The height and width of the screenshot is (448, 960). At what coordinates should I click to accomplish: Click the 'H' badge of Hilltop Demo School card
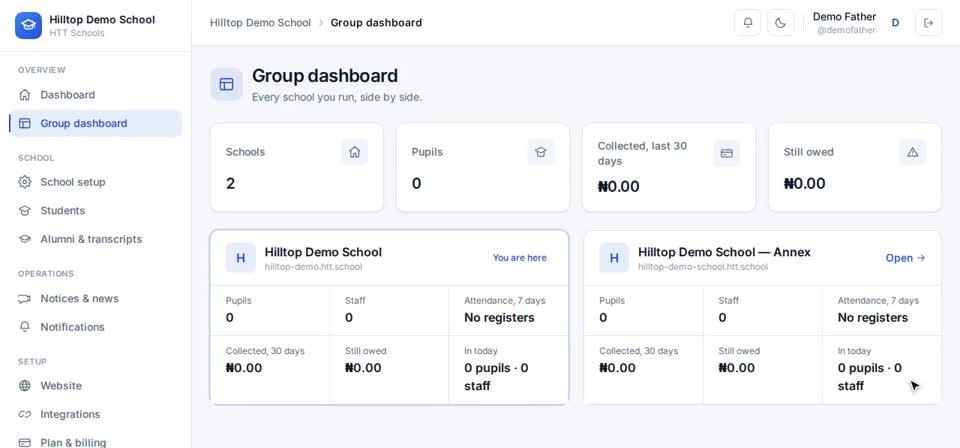coord(241,258)
